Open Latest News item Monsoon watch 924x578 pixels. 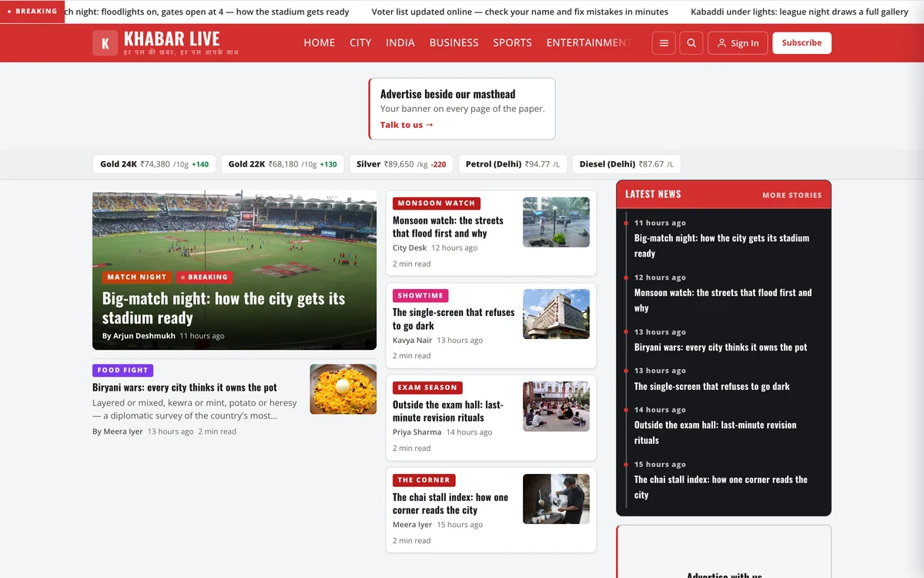point(723,300)
